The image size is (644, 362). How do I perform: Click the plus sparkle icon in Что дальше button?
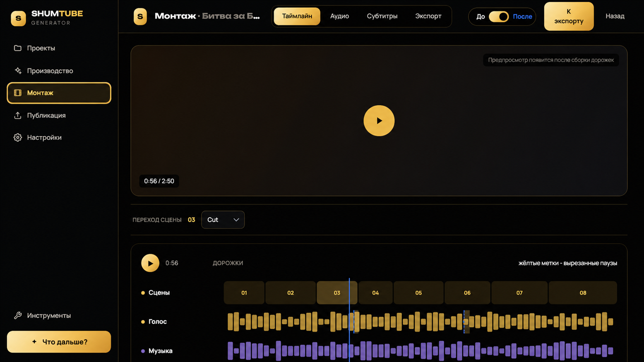(x=34, y=342)
